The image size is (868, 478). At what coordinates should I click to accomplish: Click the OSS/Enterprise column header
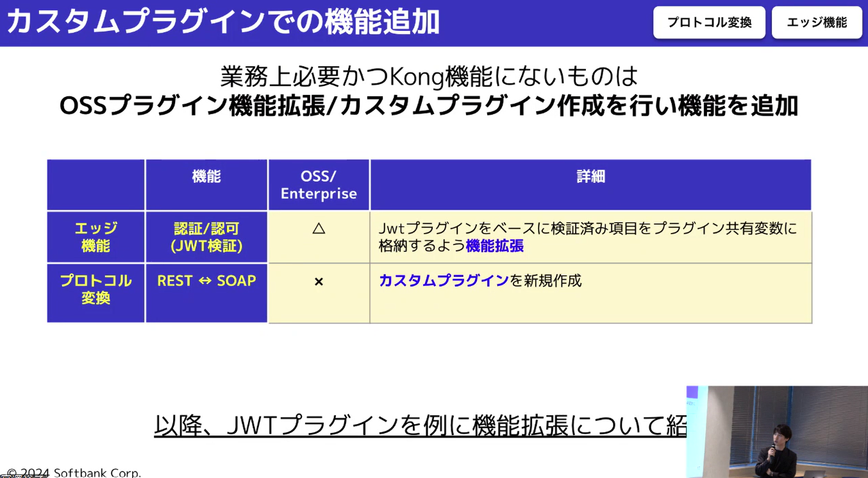319,185
